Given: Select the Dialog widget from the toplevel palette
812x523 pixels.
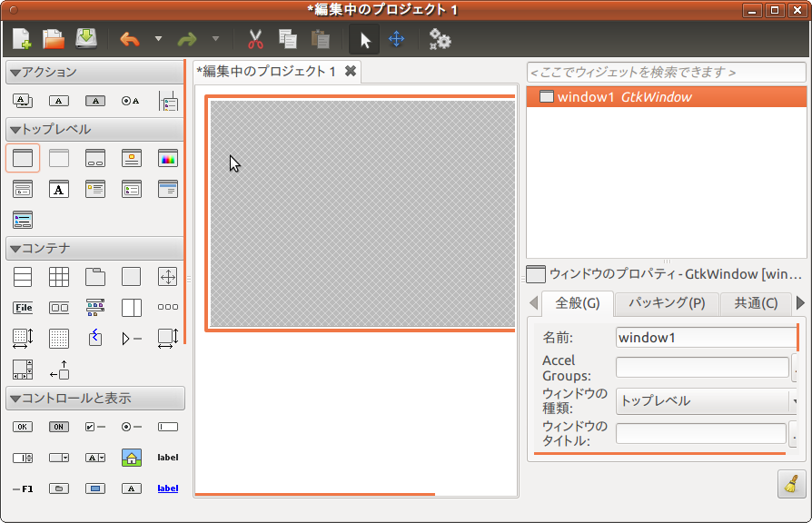Looking at the screenshot, I should tap(95, 157).
